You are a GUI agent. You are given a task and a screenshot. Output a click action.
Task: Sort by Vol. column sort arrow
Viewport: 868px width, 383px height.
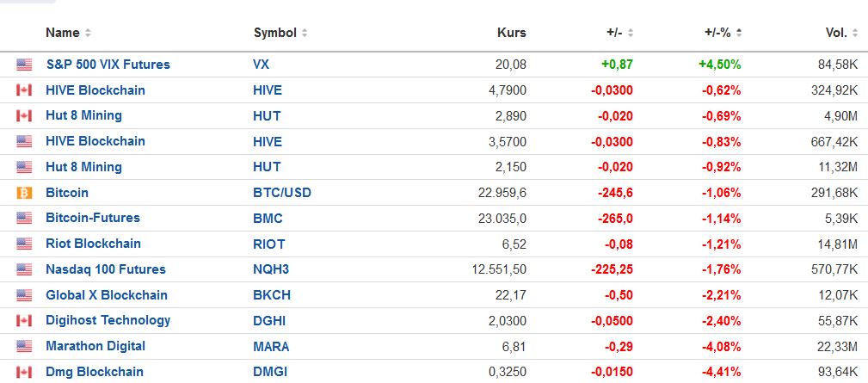[x=854, y=34]
